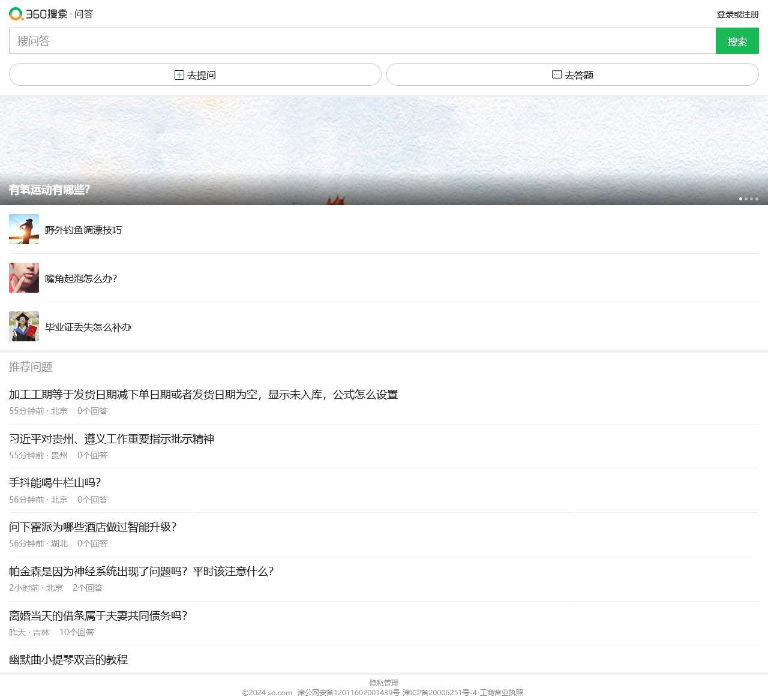The height and width of the screenshot is (700, 768).
Task: Open question 习近平对贵州、遵义工作重要指示批示精神
Action: (112, 438)
